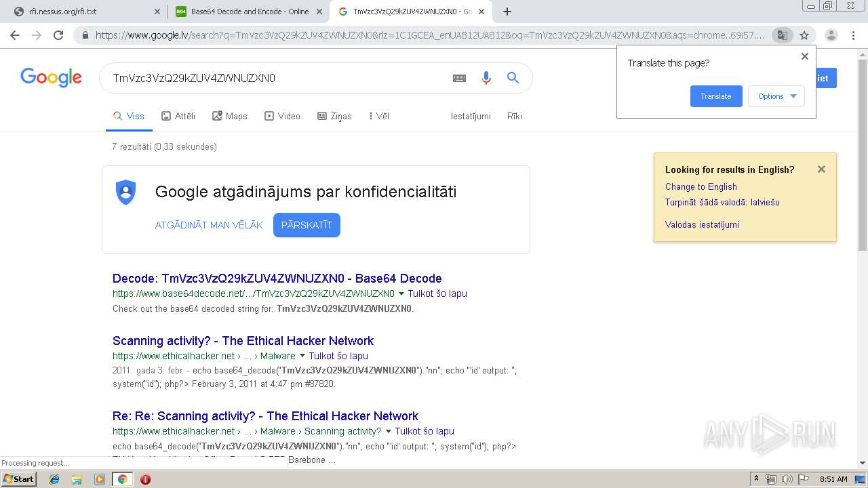Select the Viss search tab
Viewport: 868px width, 488px height.
(x=128, y=116)
